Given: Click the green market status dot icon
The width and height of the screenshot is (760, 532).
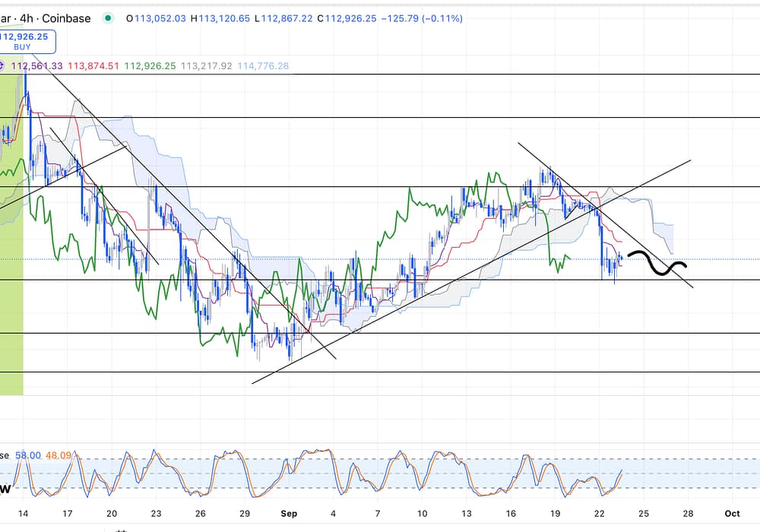Looking at the screenshot, I should click(109, 18).
